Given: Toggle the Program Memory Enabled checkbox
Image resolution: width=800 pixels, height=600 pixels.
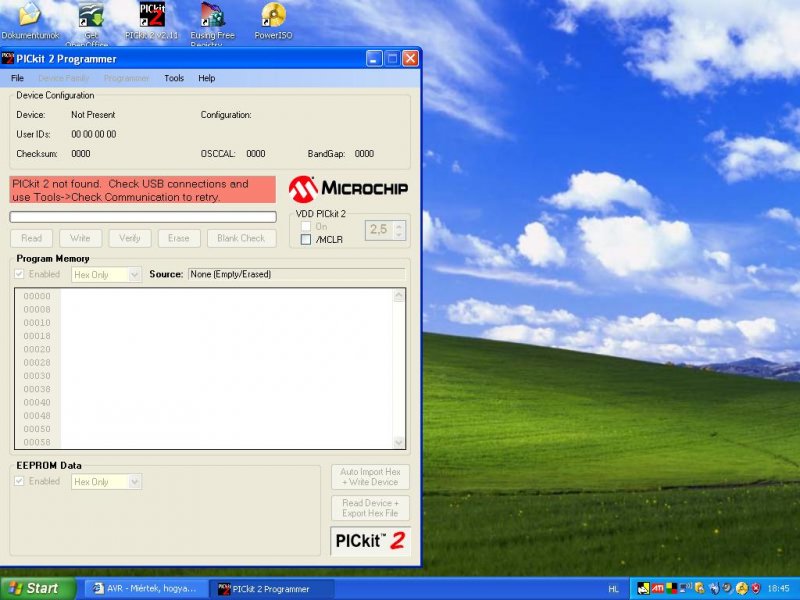Looking at the screenshot, I should tap(19, 274).
